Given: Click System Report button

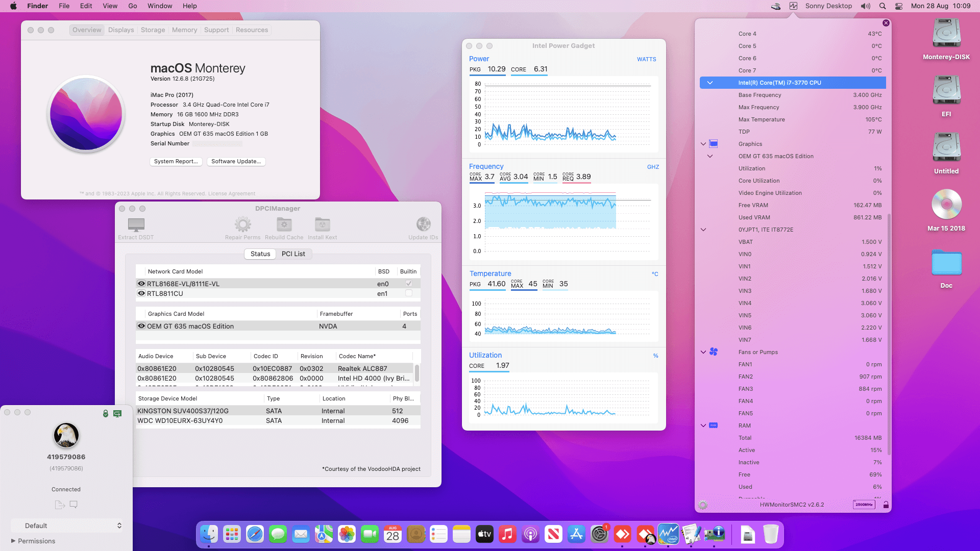Looking at the screenshot, I should 176,161.
